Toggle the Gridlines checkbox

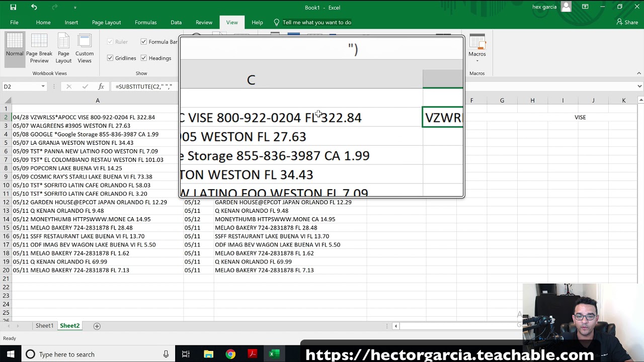click(110, 58)
